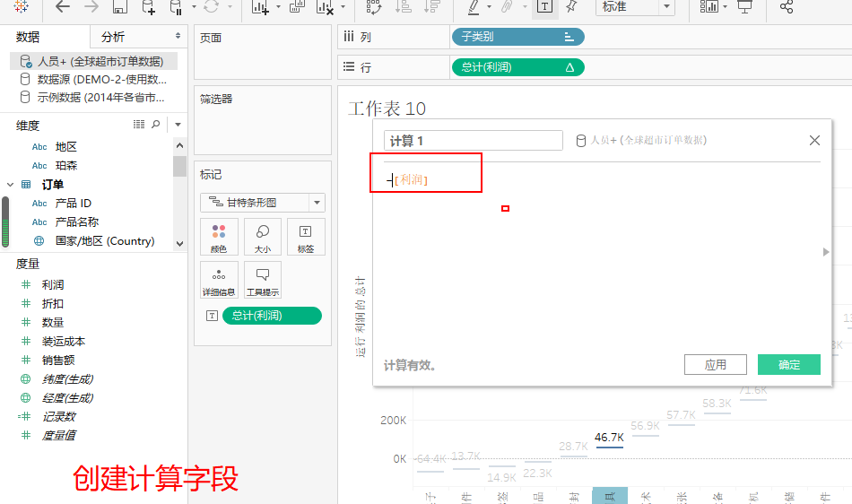Open the clear sheet dropdown arrow
Viewport: 852px width, 504px height.
click(343, 7)
